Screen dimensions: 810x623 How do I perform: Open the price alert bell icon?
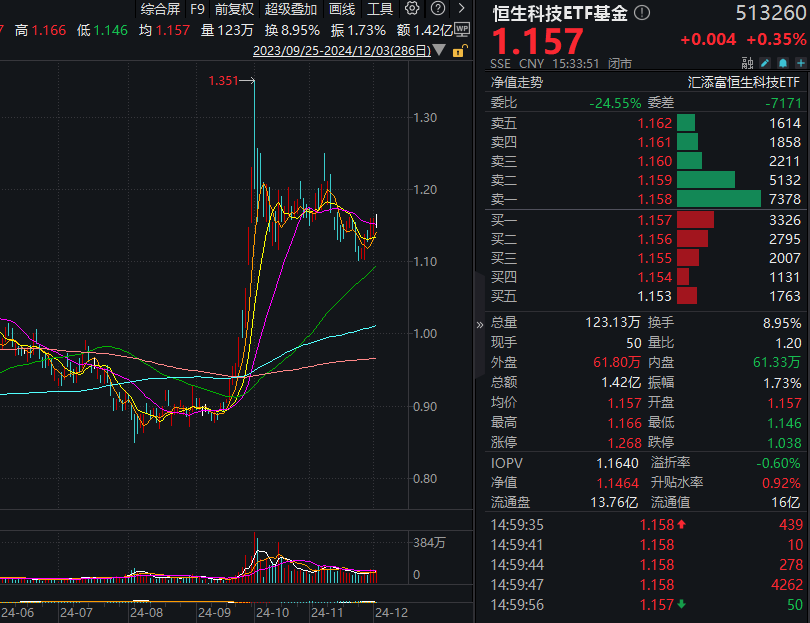click(x=783, y=62)
